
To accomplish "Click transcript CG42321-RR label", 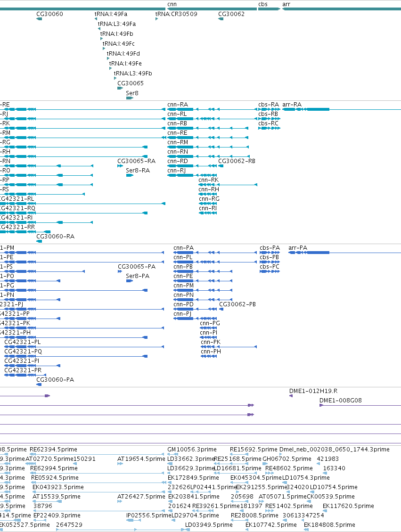I will click(x=17, y=227).
